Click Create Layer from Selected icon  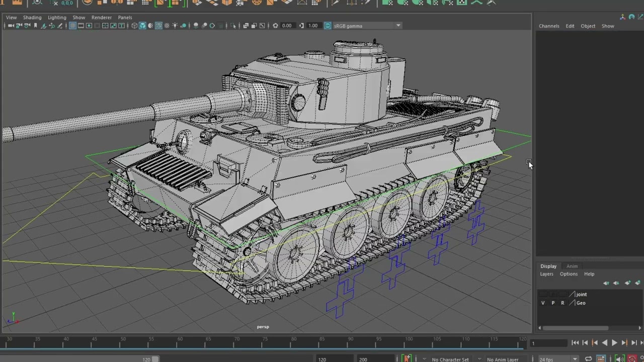637,283
